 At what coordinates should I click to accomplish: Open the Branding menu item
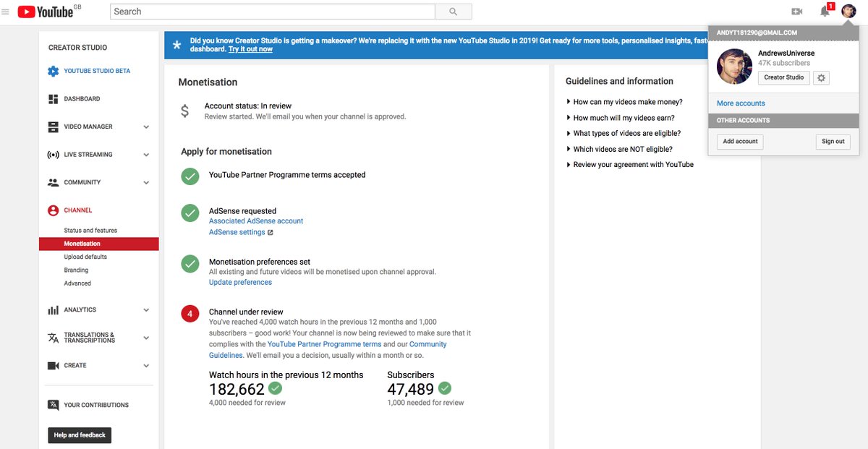click(x=76, y=270)
